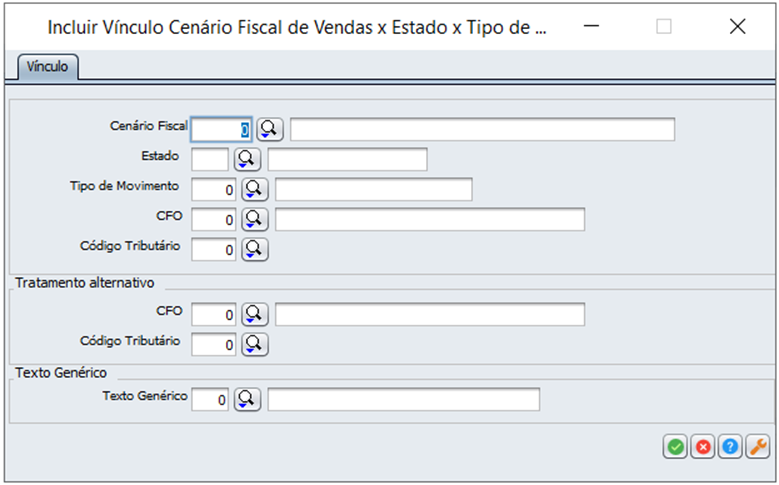Viewport: 779px width, 485px height.
Task: Open settings with orange wrench icon
Action: tap(758, 447)
